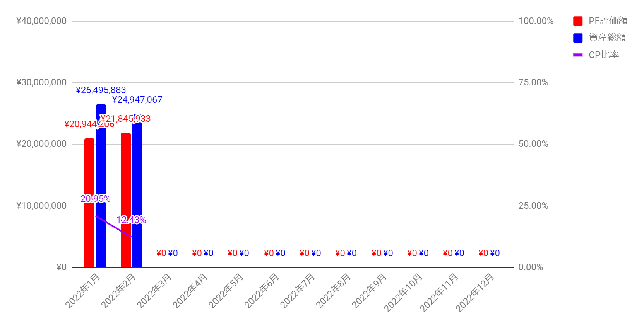This screenshot has width=644, height=327.
Task: Select the PF評価額 legend label text
Action: click(x=608, y=21)
